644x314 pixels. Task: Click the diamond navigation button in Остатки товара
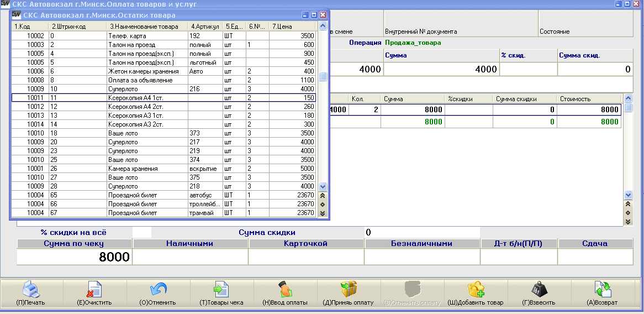[x=323, y=204]
